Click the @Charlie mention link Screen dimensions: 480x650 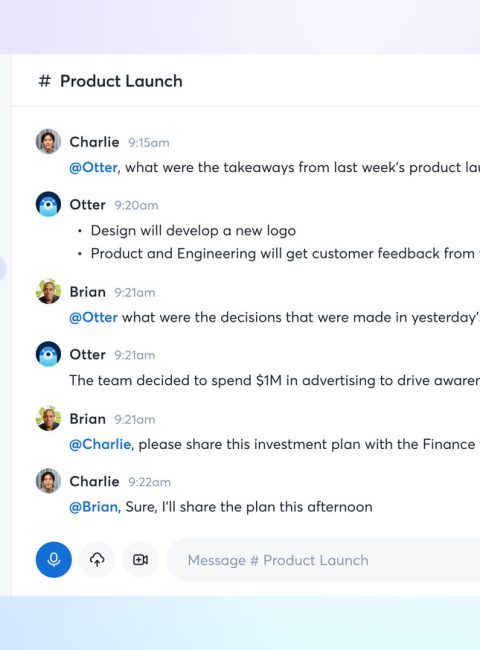tap(101, 444)
